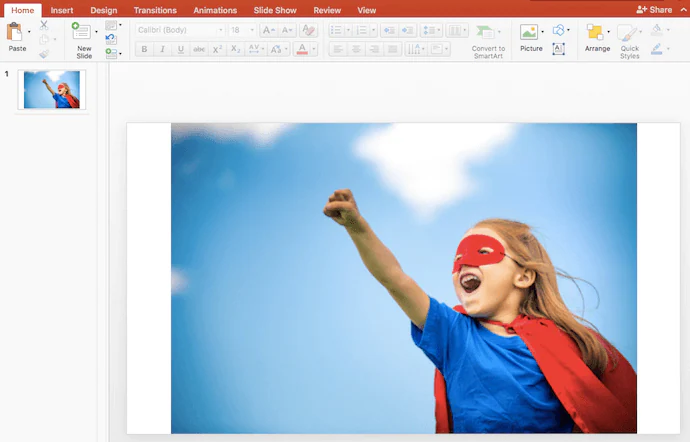The width and height of the screenshot is (690, 442).
Task: Open the font color dropdown arrow
Action: (314, 49)
